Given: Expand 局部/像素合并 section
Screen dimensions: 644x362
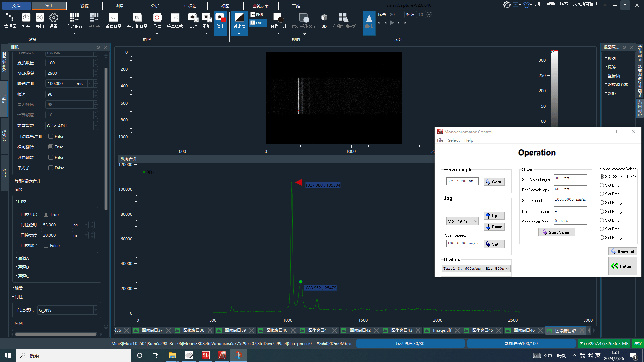Looking at the screenshot, I should [26, 181].
